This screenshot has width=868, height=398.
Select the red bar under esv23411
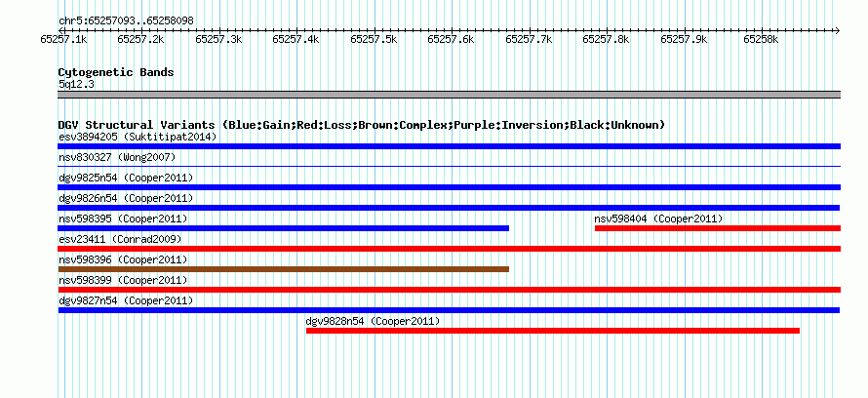pyautogui.click(x=449, y=249)
